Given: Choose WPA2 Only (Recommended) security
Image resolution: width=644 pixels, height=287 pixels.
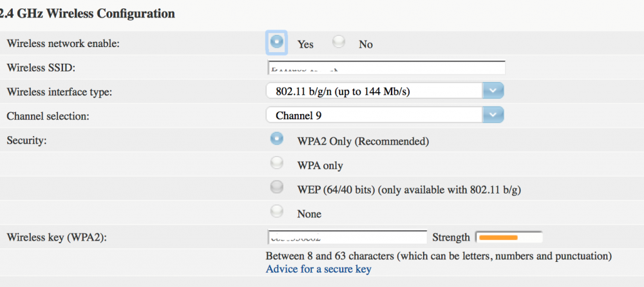Looking at the screenshot, I should pos(277,139).
